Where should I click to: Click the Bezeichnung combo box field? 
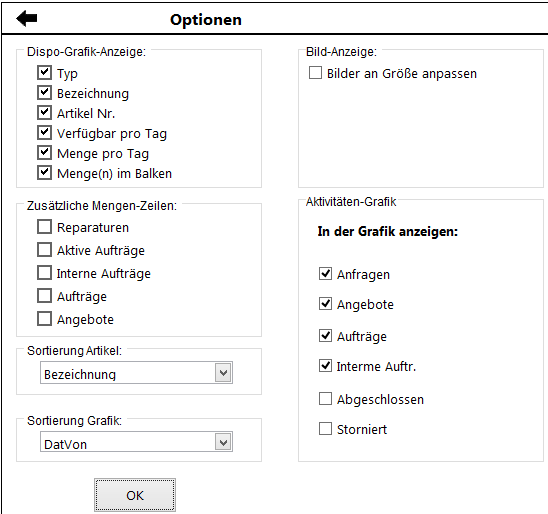click(136, 373)
